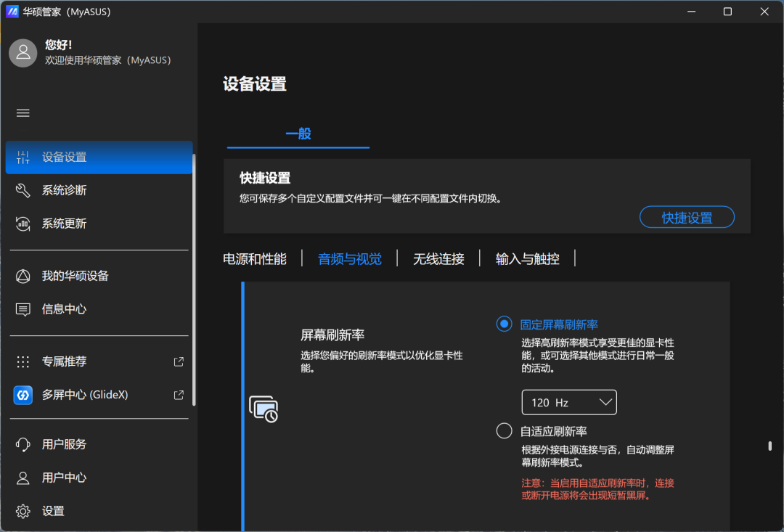Open 用户中心 in the sidebar
This screenshot has width=784, height=532.
pos(99,478)
